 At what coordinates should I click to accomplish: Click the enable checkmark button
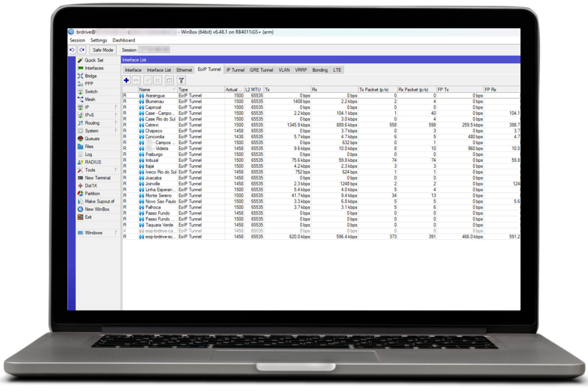coord(148,80)
